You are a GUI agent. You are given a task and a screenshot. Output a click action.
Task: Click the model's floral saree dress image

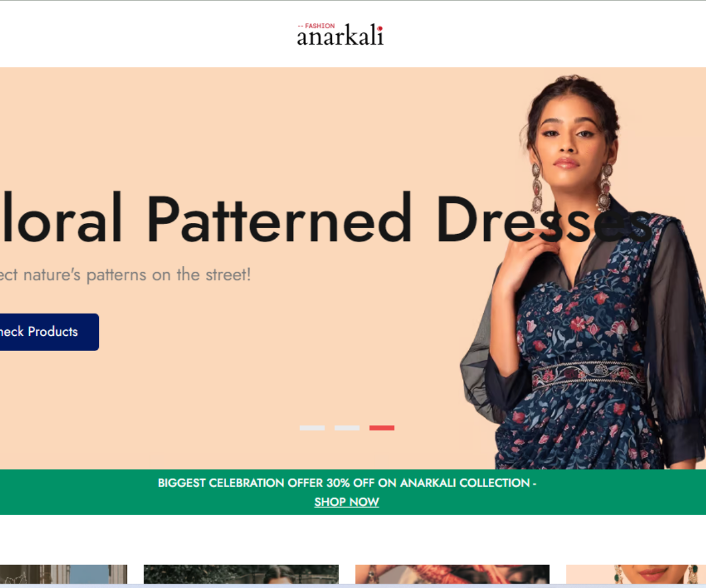coord(582,376)
